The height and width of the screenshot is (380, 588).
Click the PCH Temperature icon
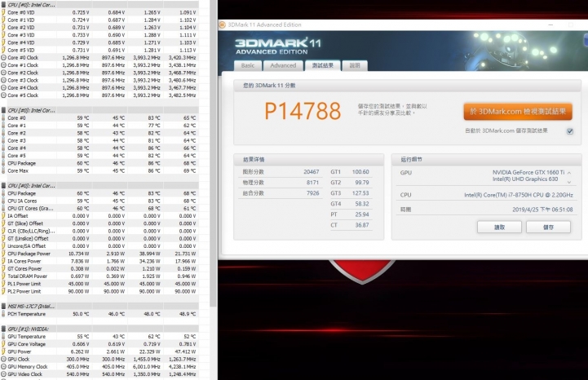(x=3, y=314)
